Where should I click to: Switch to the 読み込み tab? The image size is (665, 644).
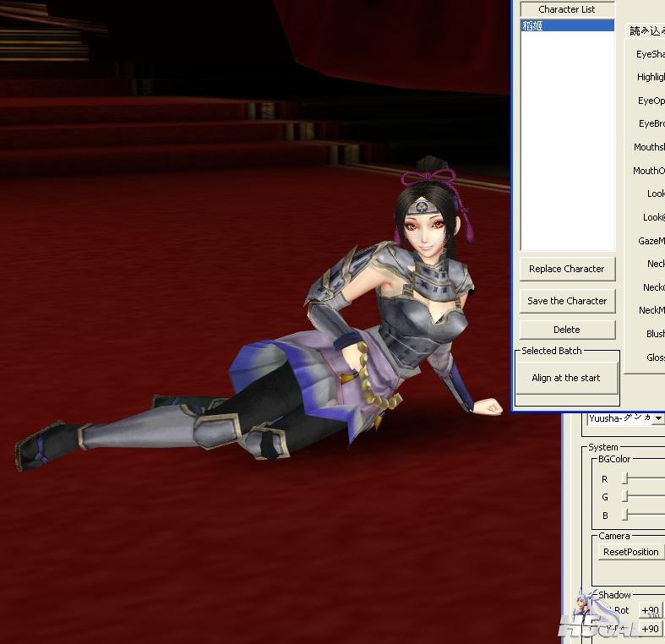point(646,31)
